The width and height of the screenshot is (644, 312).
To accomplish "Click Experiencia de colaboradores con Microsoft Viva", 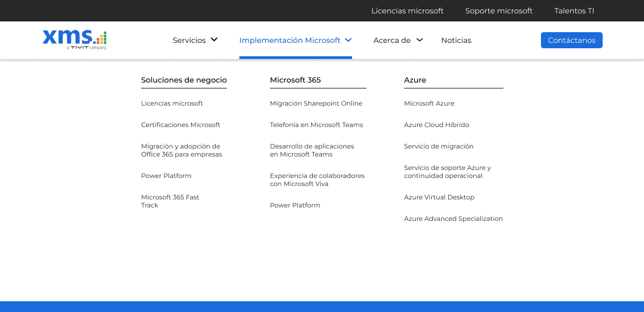I will point(317,180).
